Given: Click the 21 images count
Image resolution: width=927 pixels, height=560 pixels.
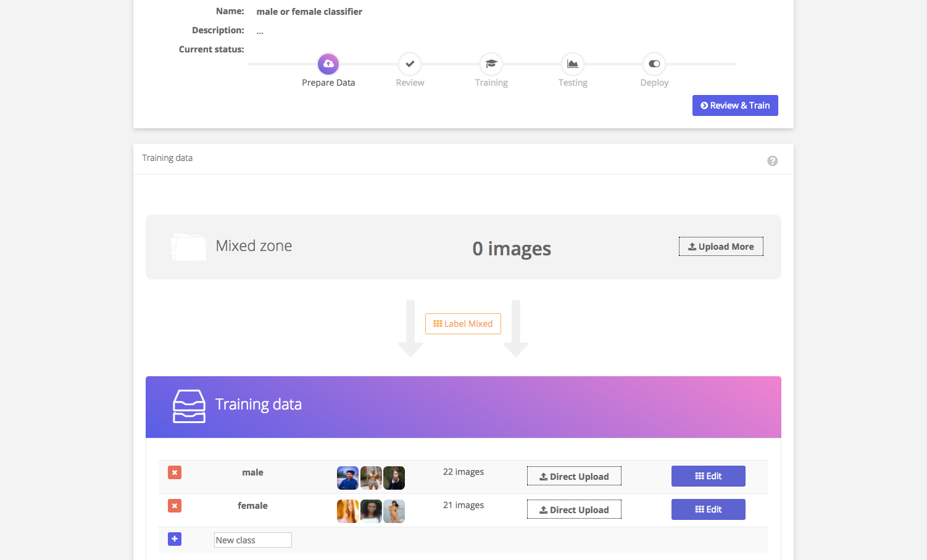Looking at the screenshot, I should (x=463, y=505).
